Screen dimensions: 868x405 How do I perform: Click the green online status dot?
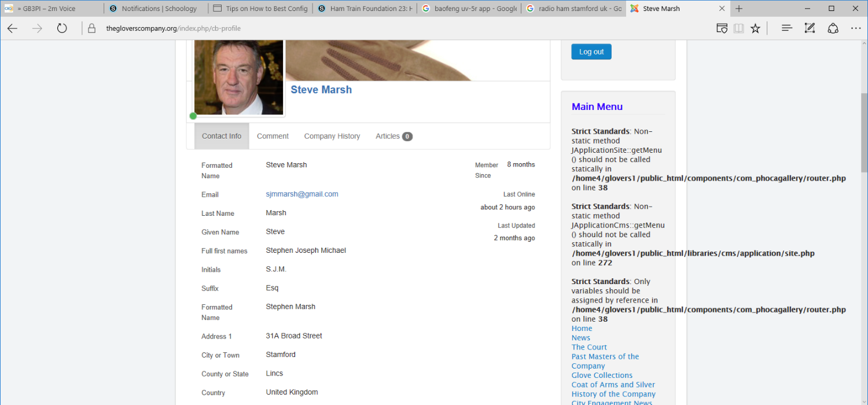coord(193,116)
